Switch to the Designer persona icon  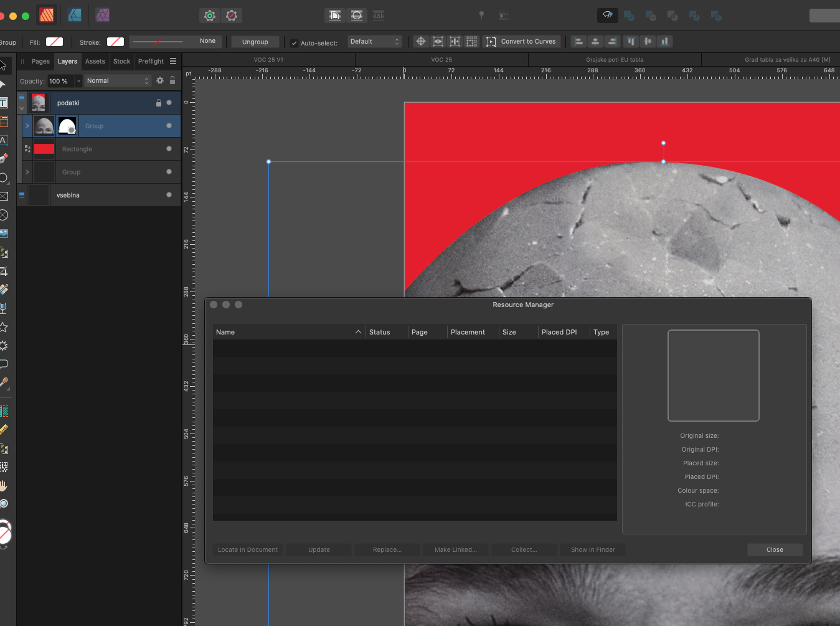coord(75,15)
